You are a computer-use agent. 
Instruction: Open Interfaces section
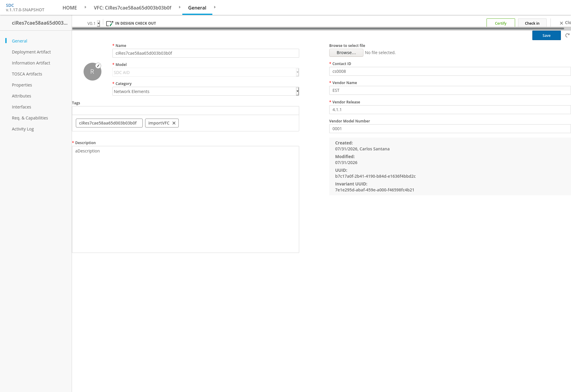[21, 107]
